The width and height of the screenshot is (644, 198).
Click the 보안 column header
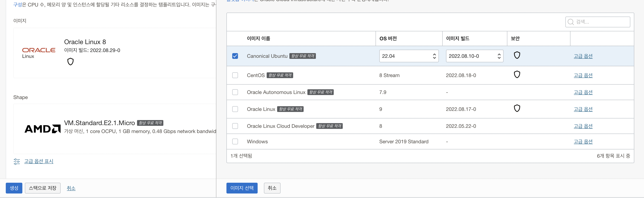pyautogui.click(x=515, y=39)
